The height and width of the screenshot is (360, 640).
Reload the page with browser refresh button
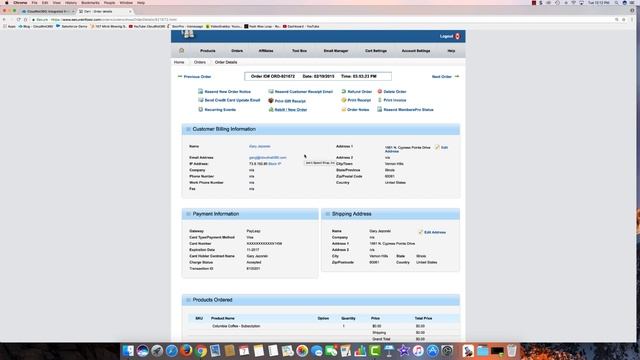pyautogui.click(x=18, y=20)
